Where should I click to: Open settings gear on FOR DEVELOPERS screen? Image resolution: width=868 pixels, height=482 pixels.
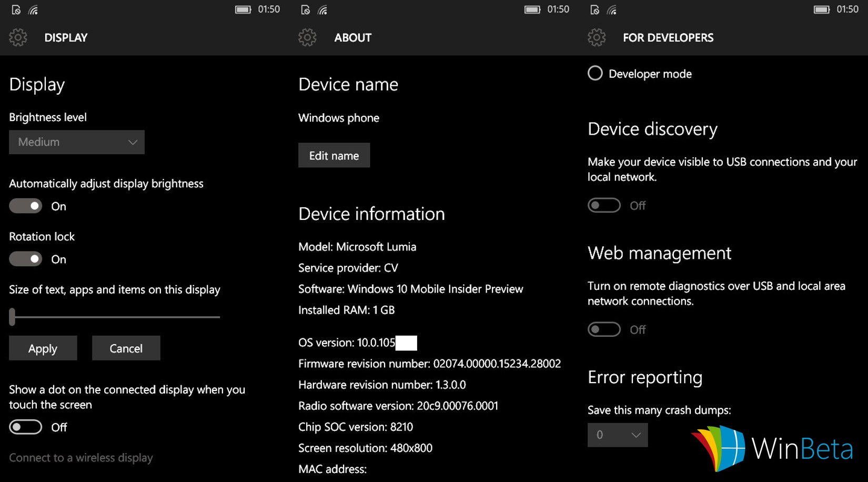tap(597, 37)
